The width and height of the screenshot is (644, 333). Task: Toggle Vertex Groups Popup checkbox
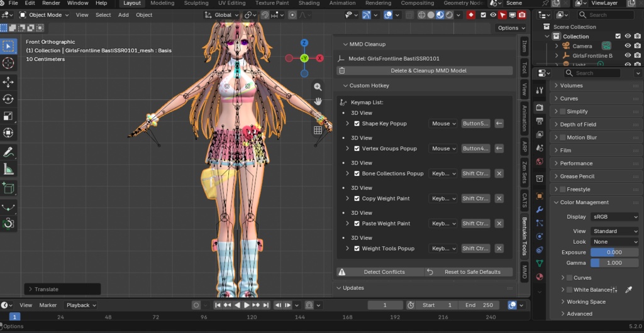point(357,148)
